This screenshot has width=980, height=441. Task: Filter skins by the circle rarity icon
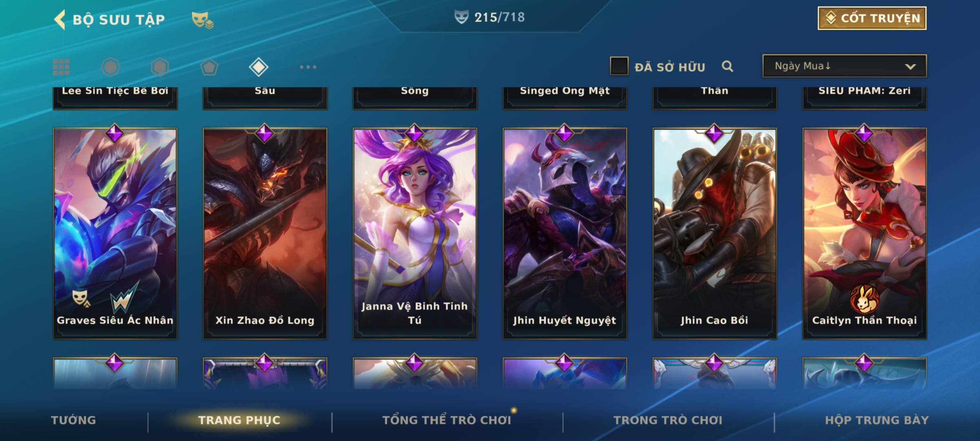click(110, 67)
